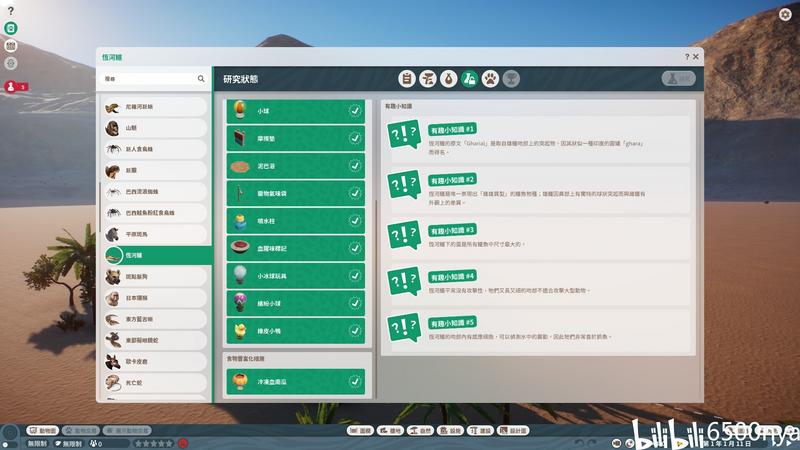Click the zoo star rating in bottom bar
This screenshot has height=450, width=800.
(154, 444)
